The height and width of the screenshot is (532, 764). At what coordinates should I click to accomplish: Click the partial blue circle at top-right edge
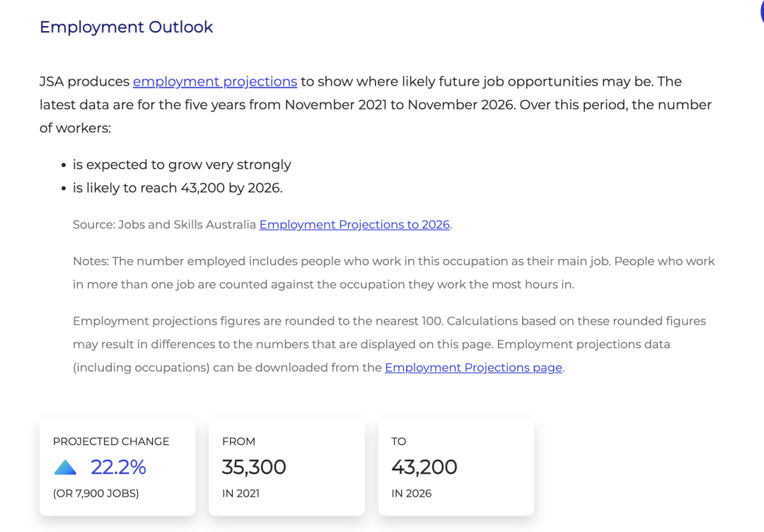(760, 11)
